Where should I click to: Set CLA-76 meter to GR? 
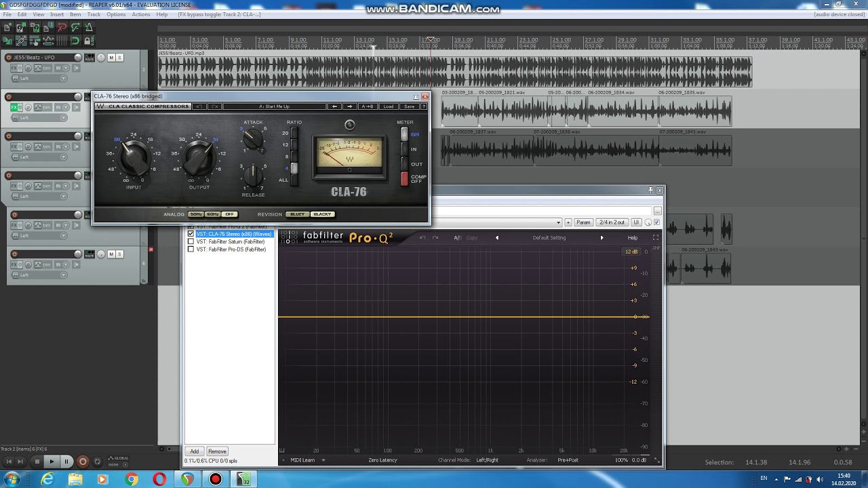click(405, 134)
